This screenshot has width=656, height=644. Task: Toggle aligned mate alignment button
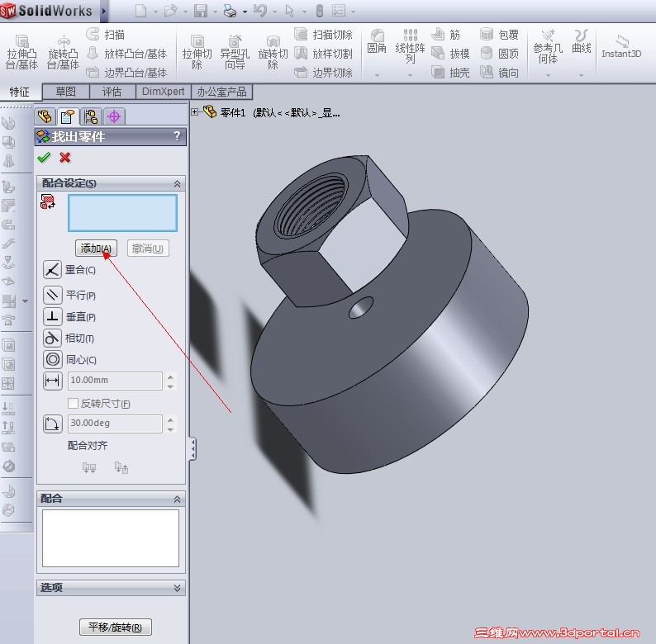click(88, 467)
